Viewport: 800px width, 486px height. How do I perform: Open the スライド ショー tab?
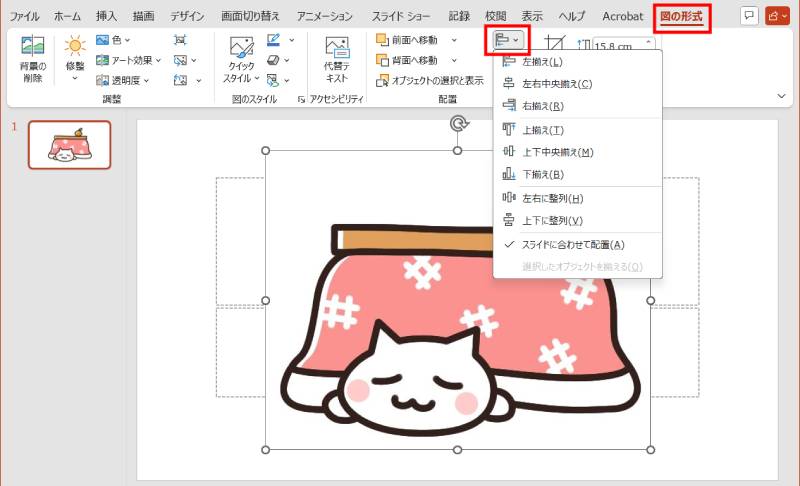tap(401, 16)
